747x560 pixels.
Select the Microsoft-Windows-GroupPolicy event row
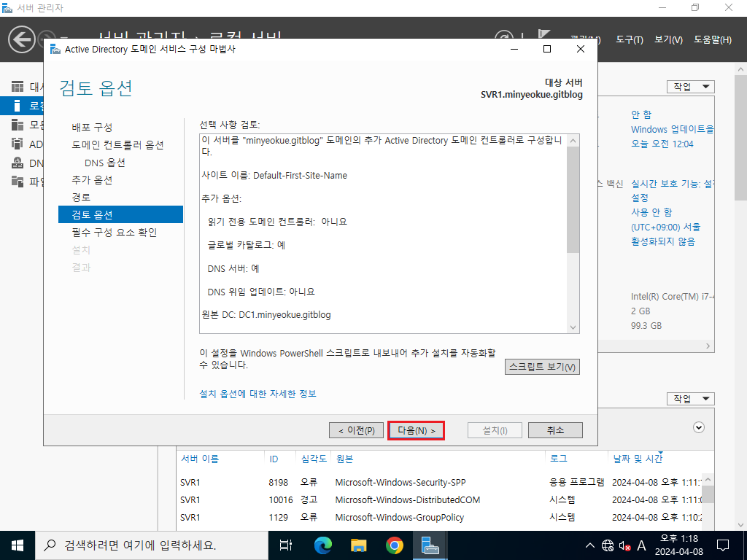(x=441, y=517)
